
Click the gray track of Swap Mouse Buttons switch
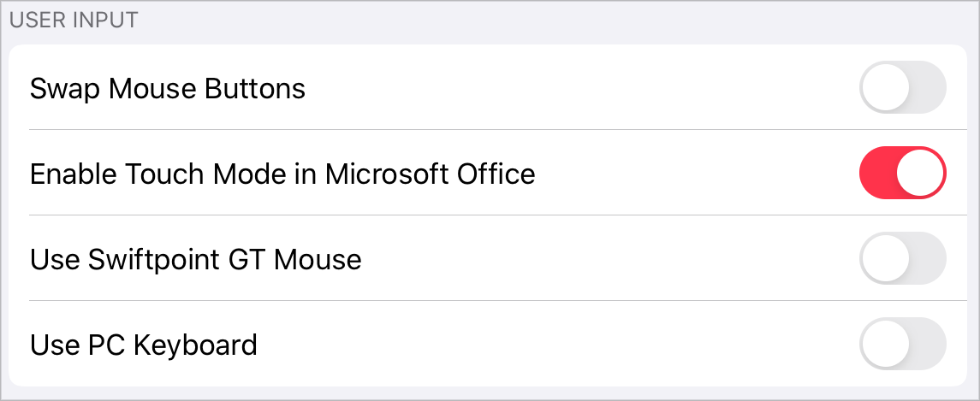coord(928,87)
